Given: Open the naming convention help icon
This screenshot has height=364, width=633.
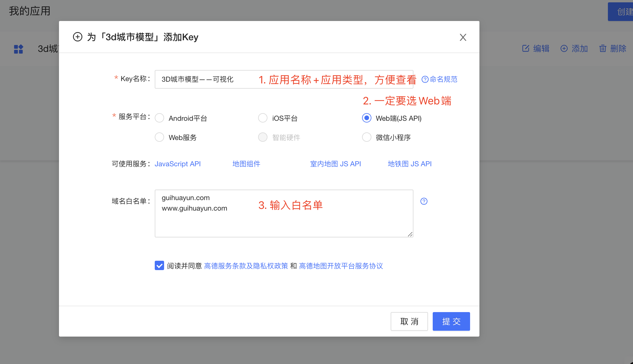Looking at the screenshot, I should tap(425, 79).
